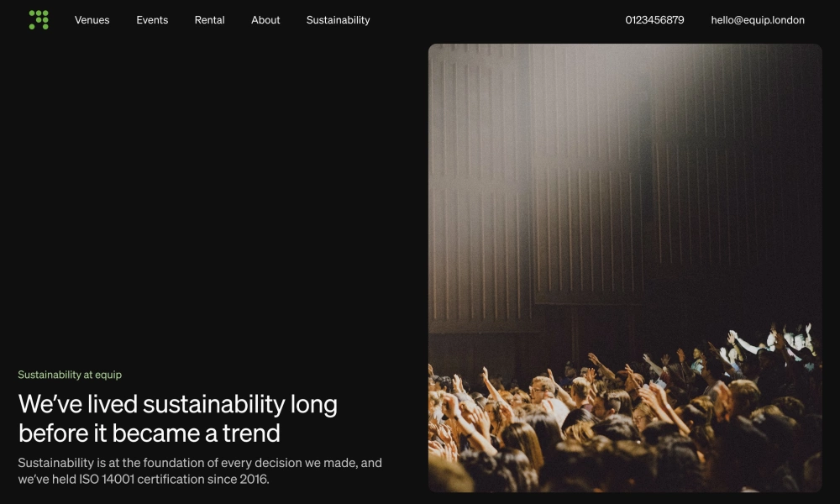Click the 'before it became a trend' heading line

(149, 433)
